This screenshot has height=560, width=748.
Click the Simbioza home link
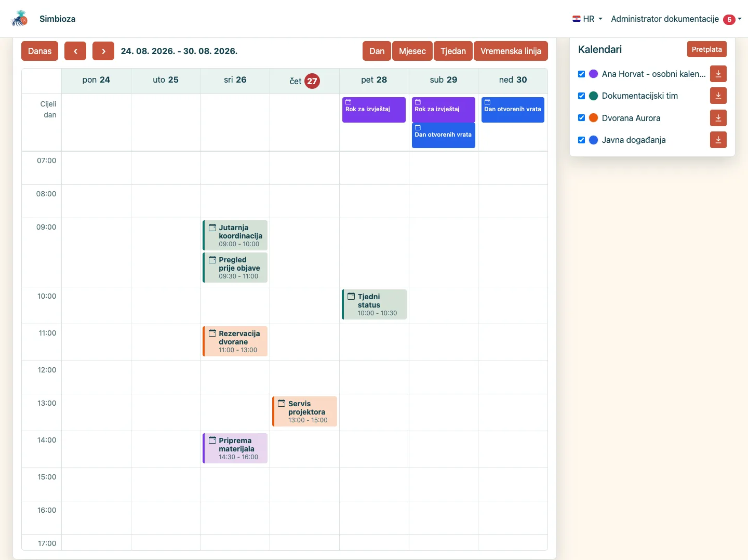57,19
